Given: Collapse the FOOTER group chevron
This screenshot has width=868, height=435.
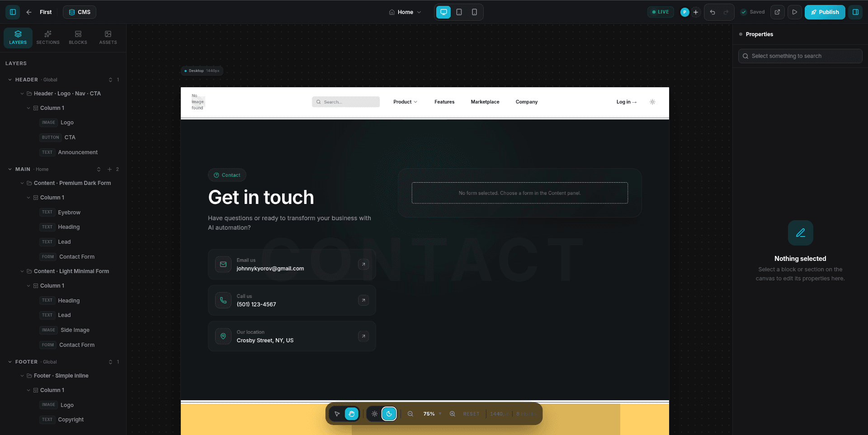Looking at the screenshot, I should pyautogui.click(x=10, y=362).
